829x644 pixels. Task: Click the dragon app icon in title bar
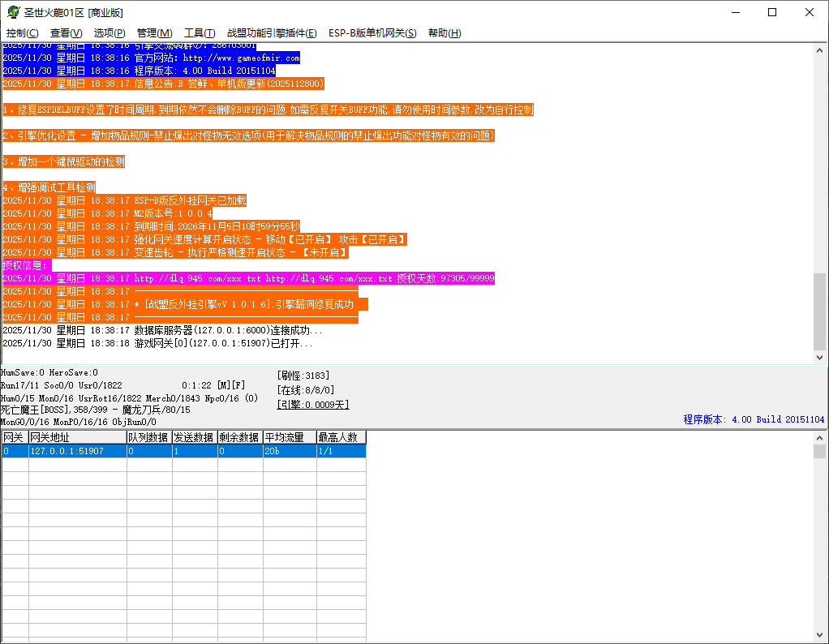click(x=13, y=12)
